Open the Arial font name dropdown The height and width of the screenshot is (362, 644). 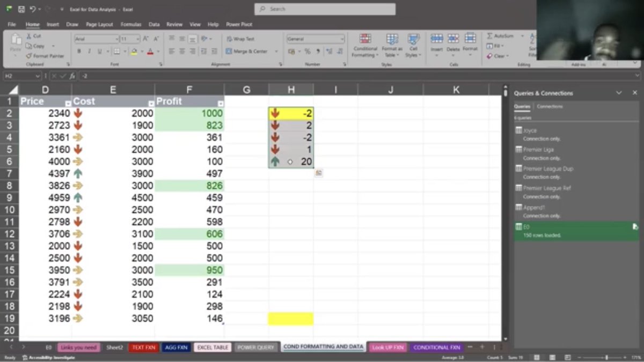tap(116, 39)
